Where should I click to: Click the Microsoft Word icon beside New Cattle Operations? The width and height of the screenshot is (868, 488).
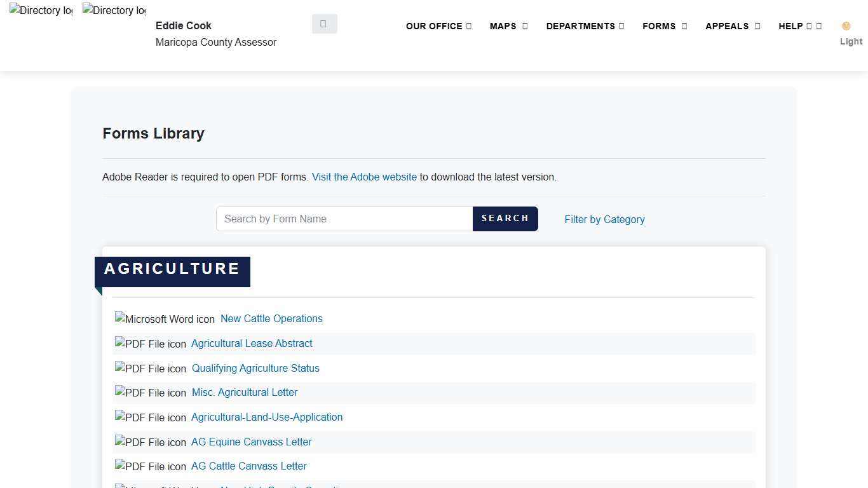click(x=165, y=319)
